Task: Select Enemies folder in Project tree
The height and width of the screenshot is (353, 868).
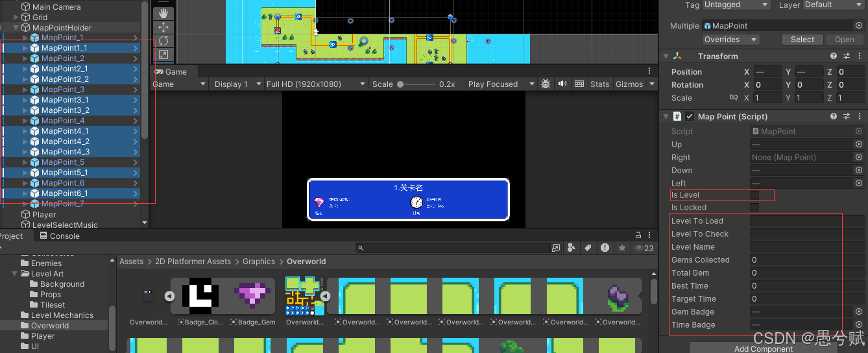Action: tap(46, 263)
